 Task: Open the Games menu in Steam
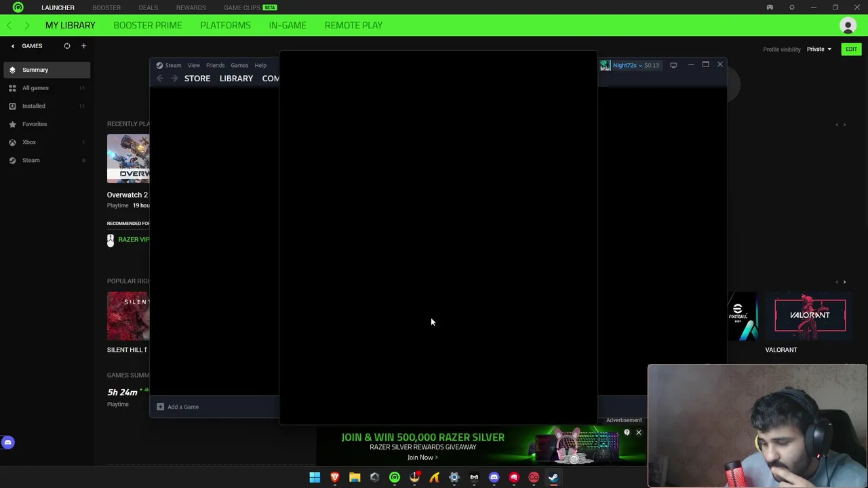click(x=239, y=66)
